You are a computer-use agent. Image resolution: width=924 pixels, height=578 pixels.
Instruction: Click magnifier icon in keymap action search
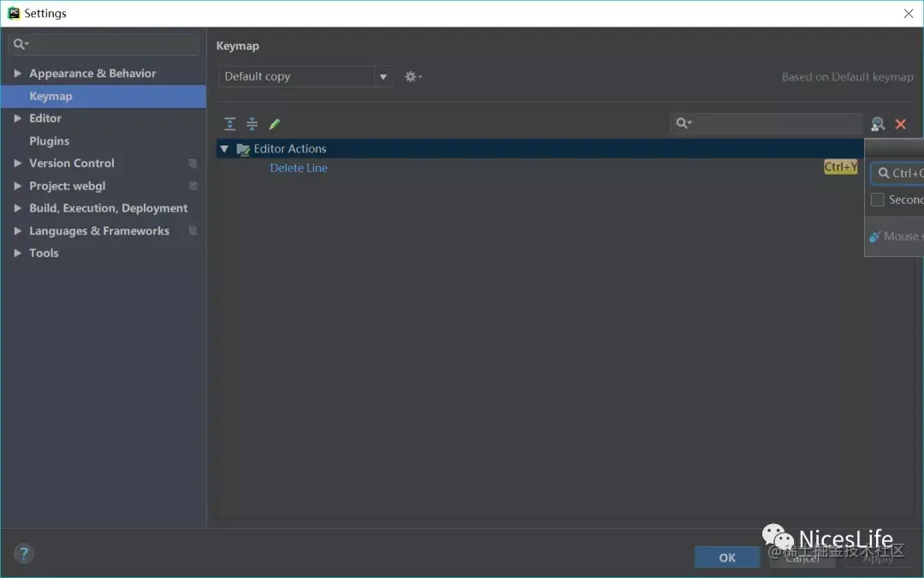tap(684, 122)
